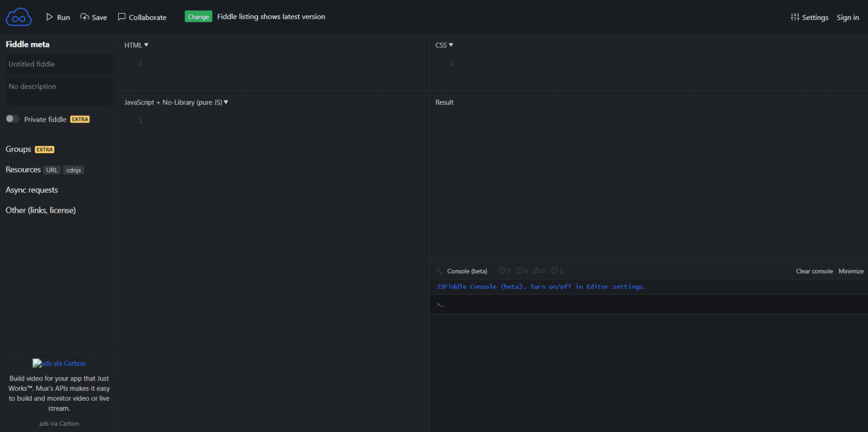Click the Collaborate chat bubble icon

click(x=121, y=17)
